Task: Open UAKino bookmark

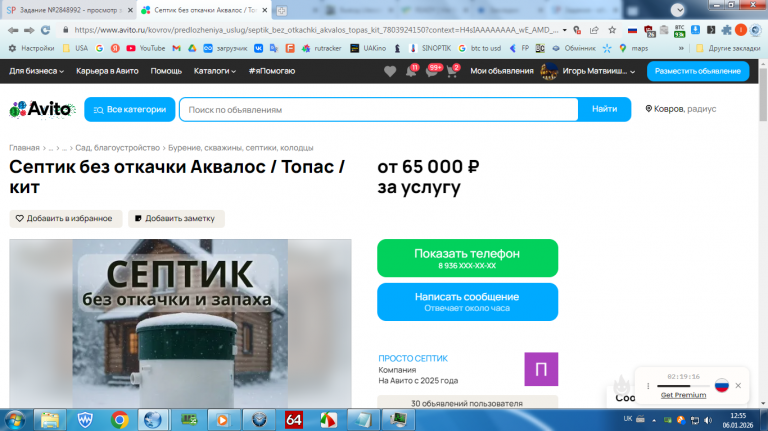Action: click(x=368, y=48)
